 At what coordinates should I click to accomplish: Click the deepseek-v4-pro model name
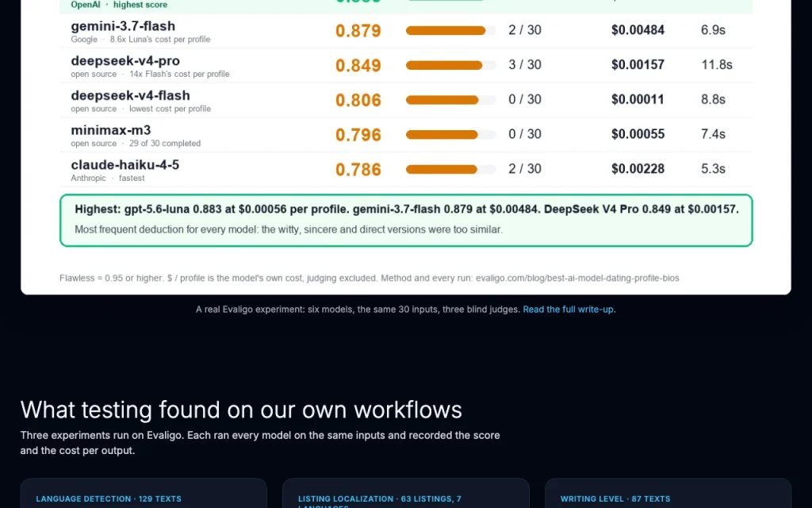[x=125, y=60]
